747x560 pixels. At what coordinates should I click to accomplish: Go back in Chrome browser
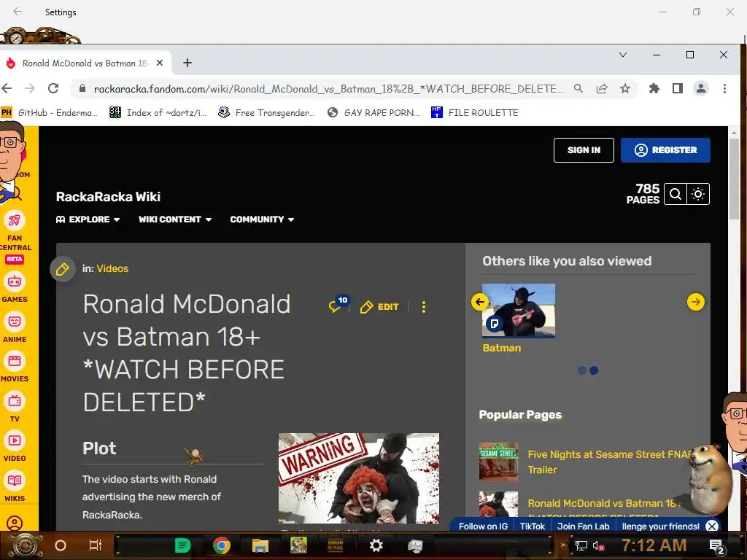[x=7, y=88]
